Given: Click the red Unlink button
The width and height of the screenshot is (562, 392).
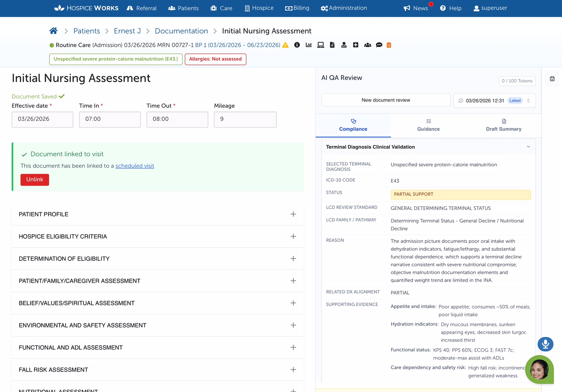Looking at the screenshot, I should click(35, 180).
